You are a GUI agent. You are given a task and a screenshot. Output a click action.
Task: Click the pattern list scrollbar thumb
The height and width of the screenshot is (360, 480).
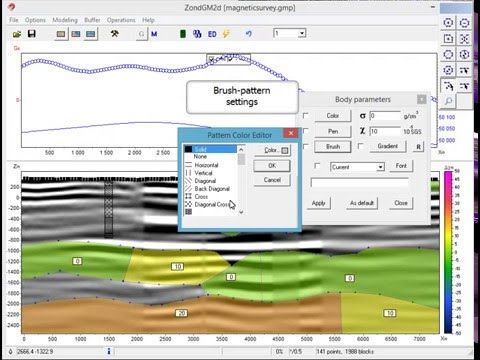pyautogui.click(x=241, y=159)
